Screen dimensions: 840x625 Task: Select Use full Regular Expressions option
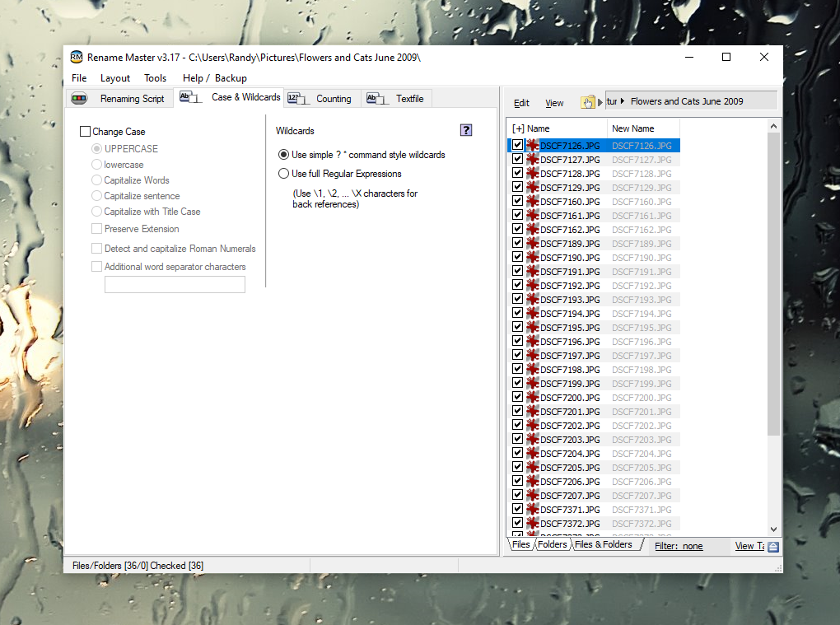[x=283, y=174]
